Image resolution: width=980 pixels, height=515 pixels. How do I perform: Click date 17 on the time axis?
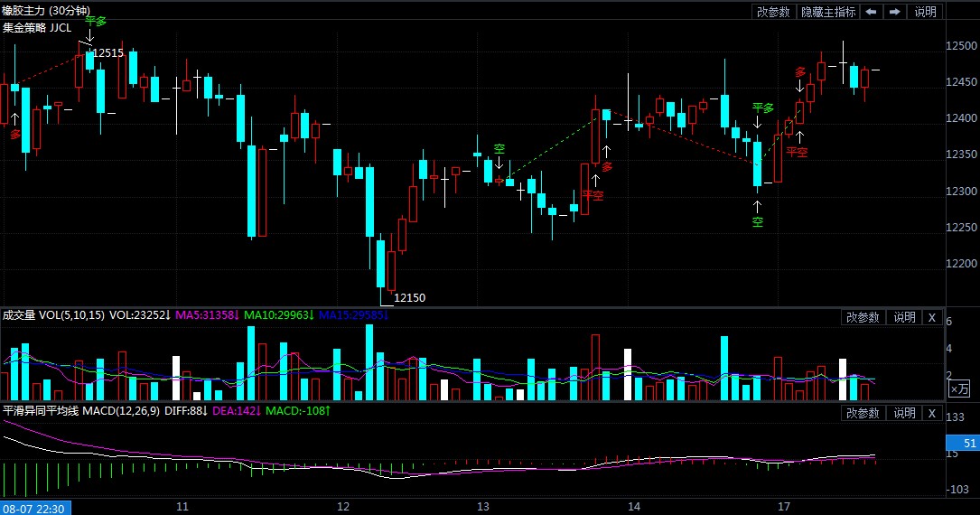coord(784,507)
